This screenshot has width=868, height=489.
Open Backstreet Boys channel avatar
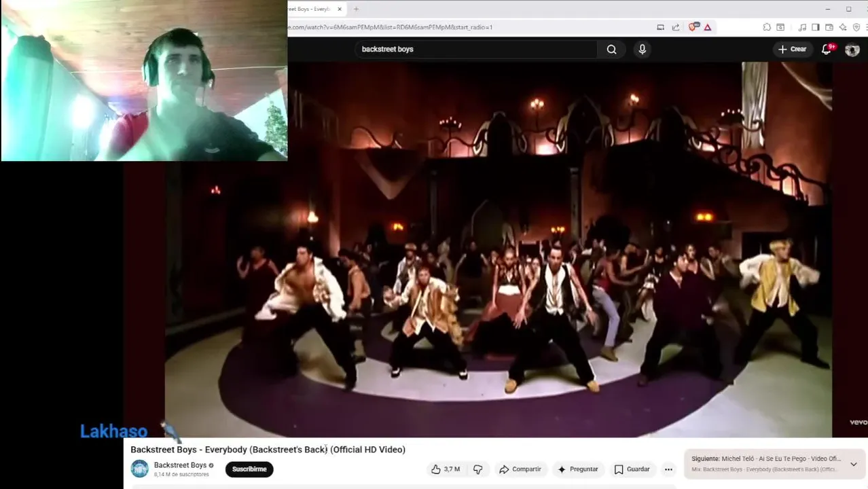(x=139, y=469)
